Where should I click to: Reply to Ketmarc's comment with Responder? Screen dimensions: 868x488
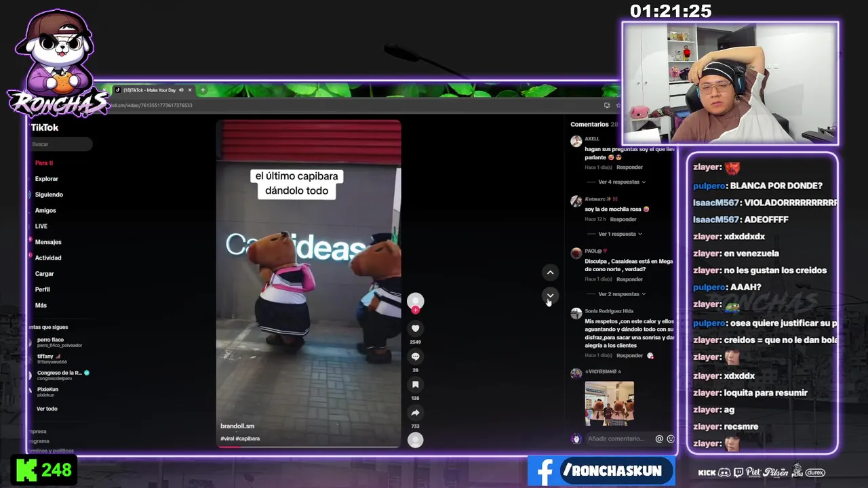click(623, 220)
